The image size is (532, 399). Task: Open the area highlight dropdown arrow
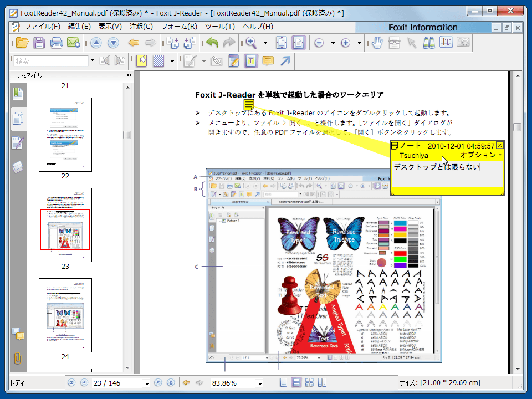(172, 62)
